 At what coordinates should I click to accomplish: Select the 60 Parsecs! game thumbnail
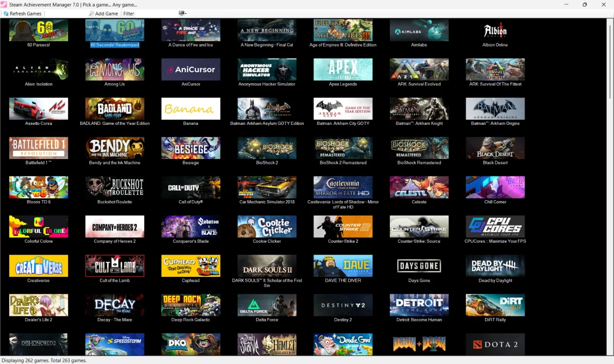coord(39,30)
